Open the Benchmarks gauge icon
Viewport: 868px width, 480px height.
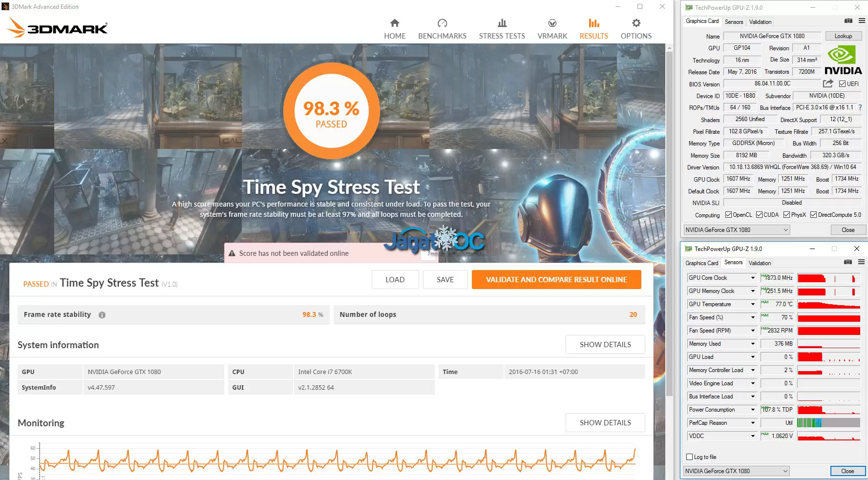[x=442, y=23]
